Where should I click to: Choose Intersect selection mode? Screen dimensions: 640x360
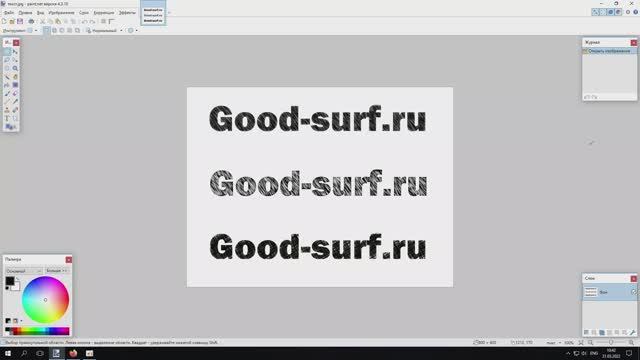click(70, 31)
